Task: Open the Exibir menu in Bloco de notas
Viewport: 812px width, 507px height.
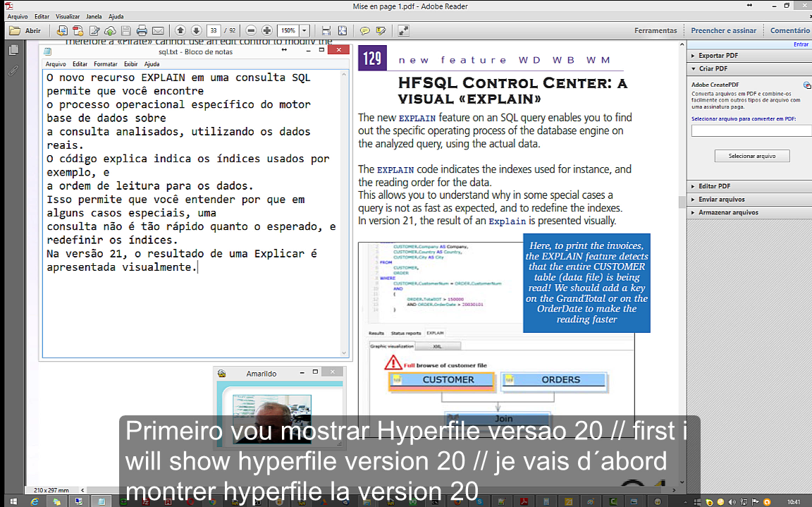Action: (x=131, y=64)
